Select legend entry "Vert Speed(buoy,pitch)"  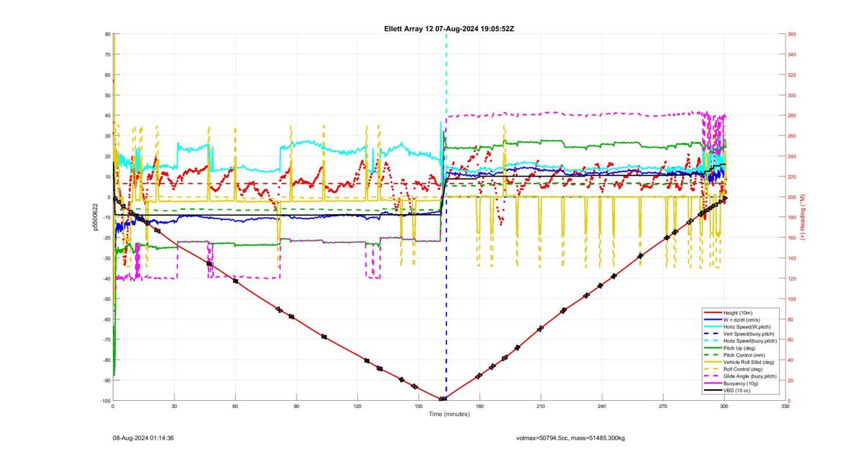click(x=749, y=334)
